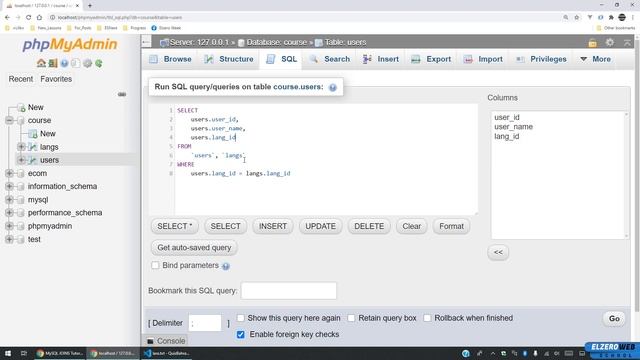Screen dimensions: 640x360
Task: Click the Delimiter input field
Action: tap(205, 323)
